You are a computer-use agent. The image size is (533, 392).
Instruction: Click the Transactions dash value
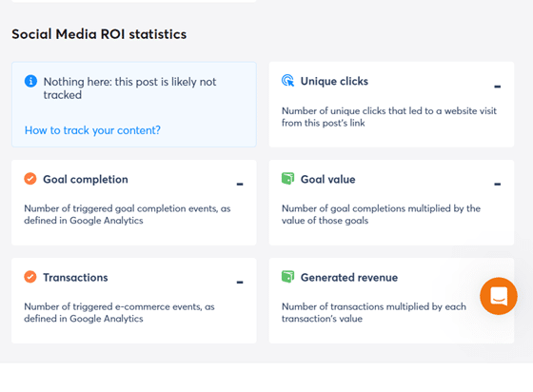[240, 283]
